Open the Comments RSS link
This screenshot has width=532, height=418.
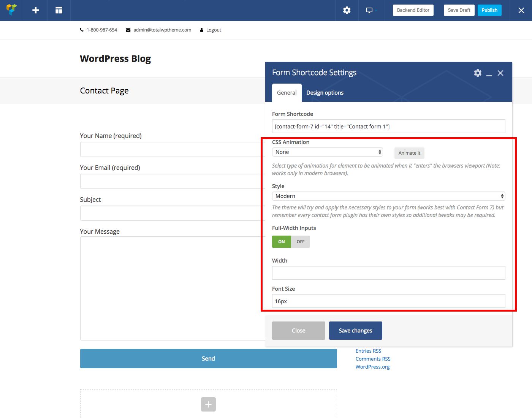[373, 359]
